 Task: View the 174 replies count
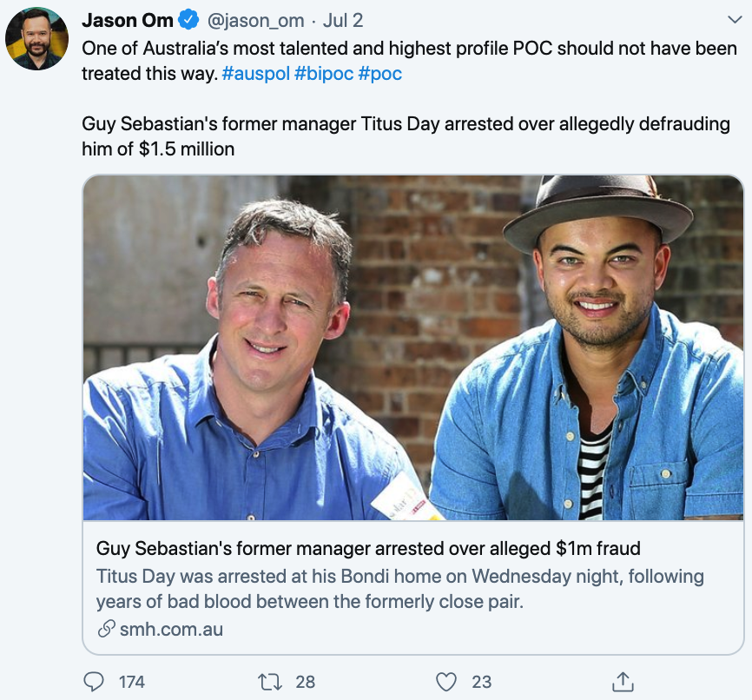click(x=132, y=682)
